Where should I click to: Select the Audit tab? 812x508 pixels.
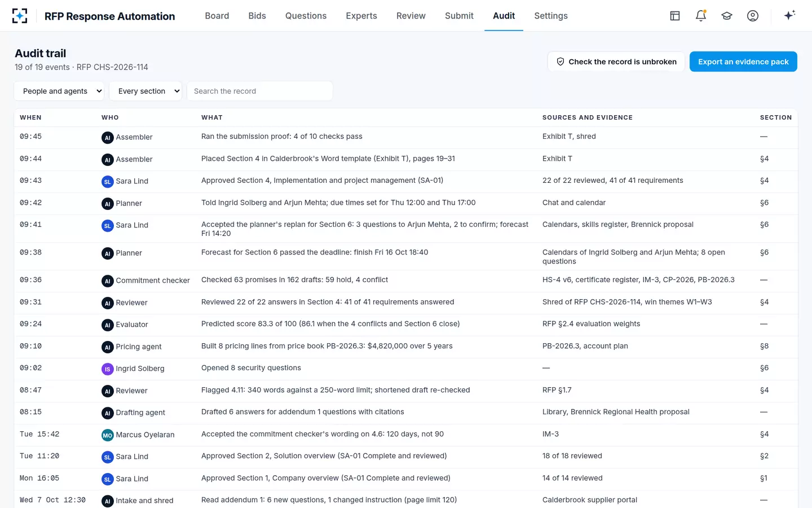504,16
